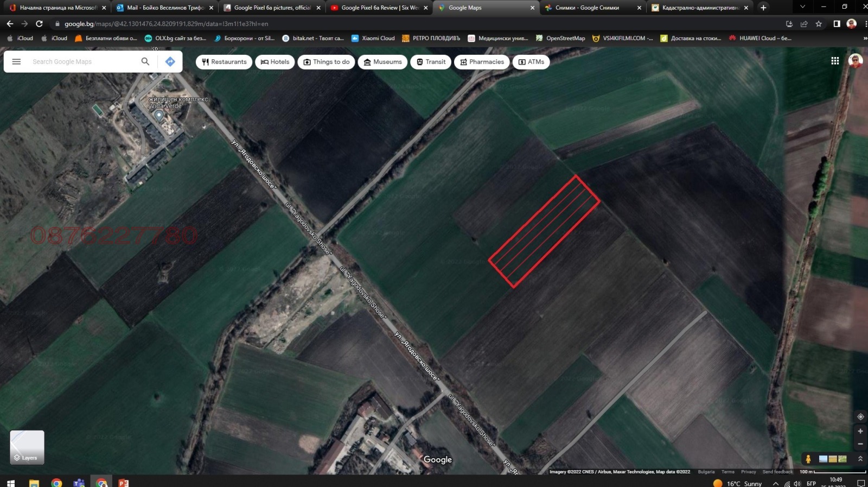Bookmark this page with star icon
Screen dimensions: 868x487
pyautogui.click(x=819, y=24)
